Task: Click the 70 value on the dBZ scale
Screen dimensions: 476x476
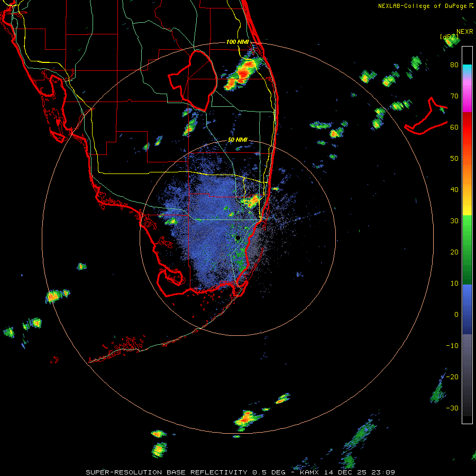Action: [454, 96]
